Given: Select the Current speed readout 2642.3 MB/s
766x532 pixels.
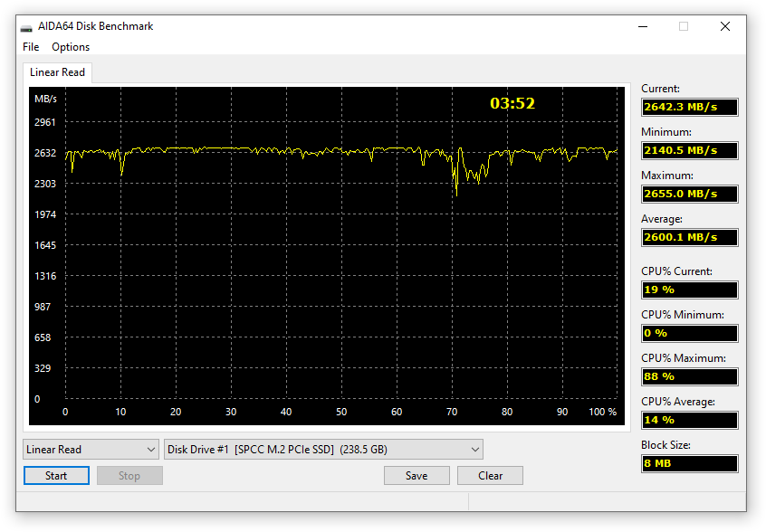Looking at the screenshot, I should pos(689,107).
